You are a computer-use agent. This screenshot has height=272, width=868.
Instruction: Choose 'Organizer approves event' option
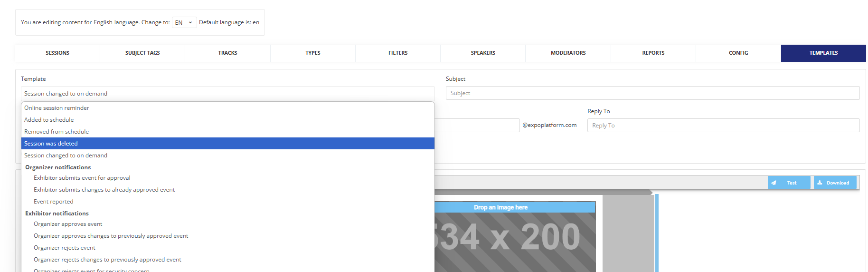pos(68,224)
